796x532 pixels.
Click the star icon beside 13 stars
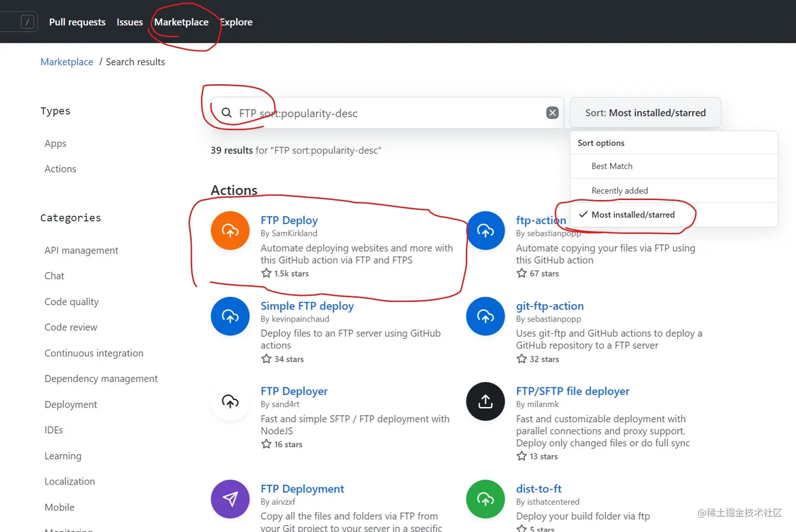click(522, 456)
